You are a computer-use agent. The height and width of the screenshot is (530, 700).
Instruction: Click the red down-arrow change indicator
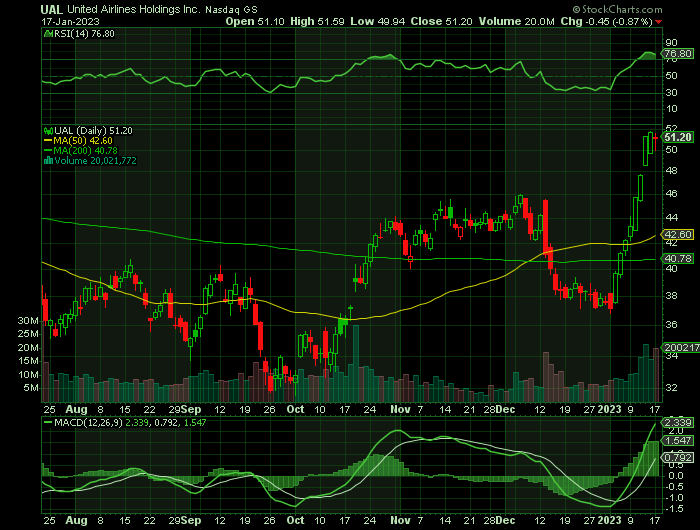pyautogui.click(x=659, y=22)
